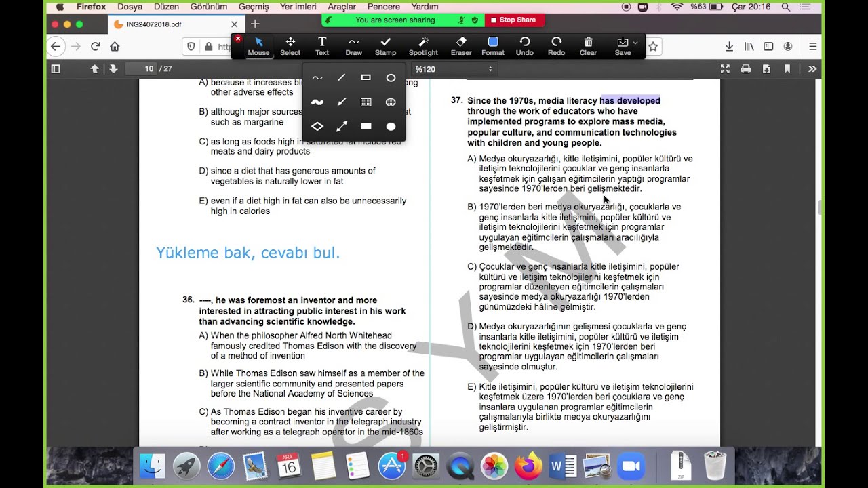Clear all annotations
This screenshot has height=488, width=868.
coord(588,46)
